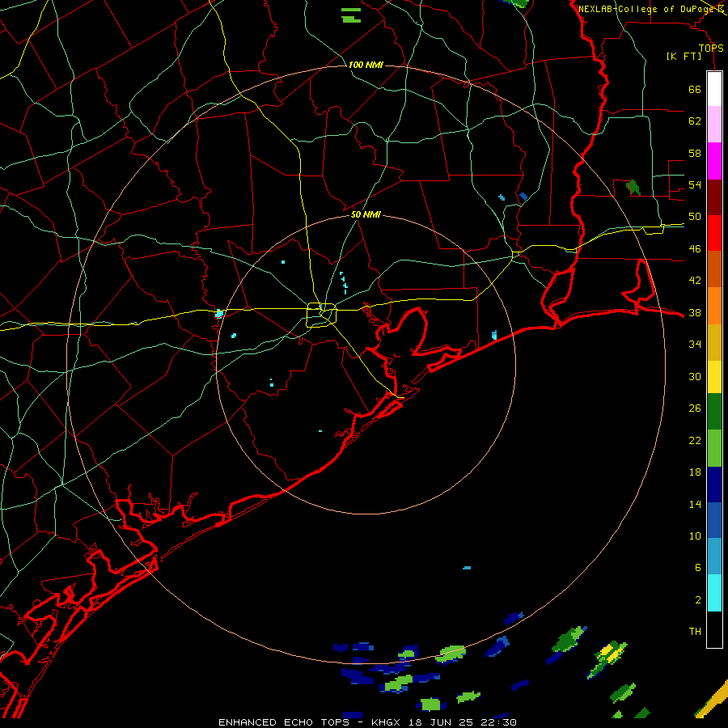
Task: Click the '26' scale value
Action: tap(695, 408)
